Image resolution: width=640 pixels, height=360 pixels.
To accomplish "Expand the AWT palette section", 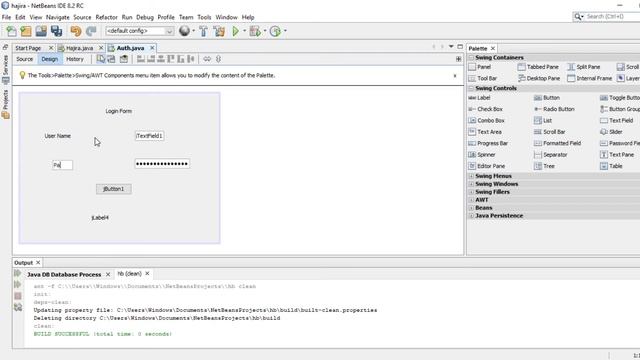I will click(471, 200).
